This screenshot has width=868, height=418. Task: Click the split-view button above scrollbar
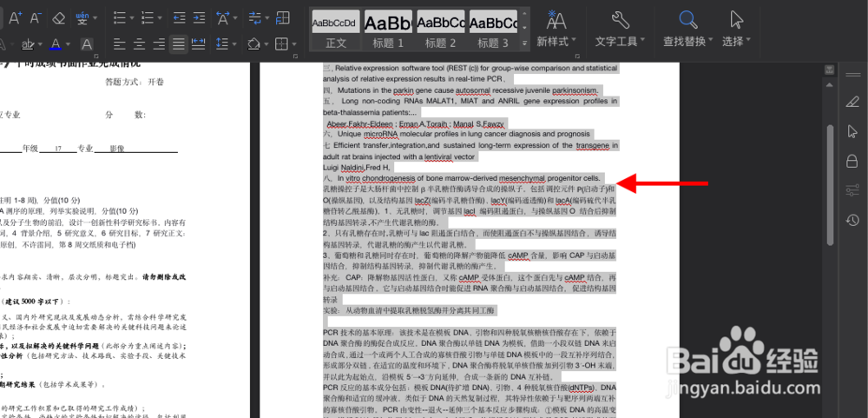point(829,70)
